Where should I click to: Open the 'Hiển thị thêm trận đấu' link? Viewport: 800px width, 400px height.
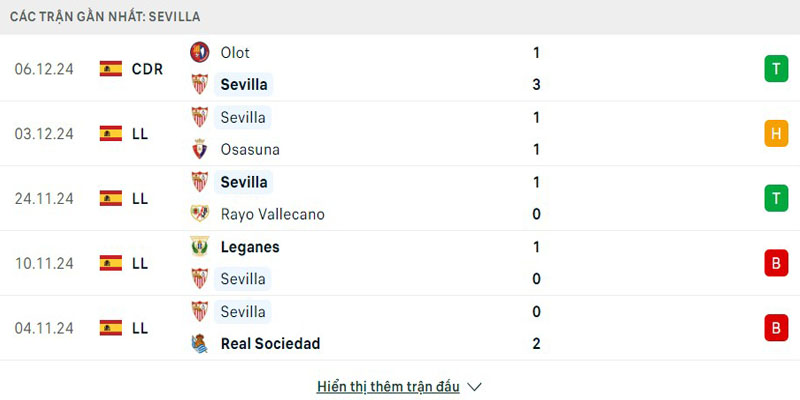pos(388,386)
